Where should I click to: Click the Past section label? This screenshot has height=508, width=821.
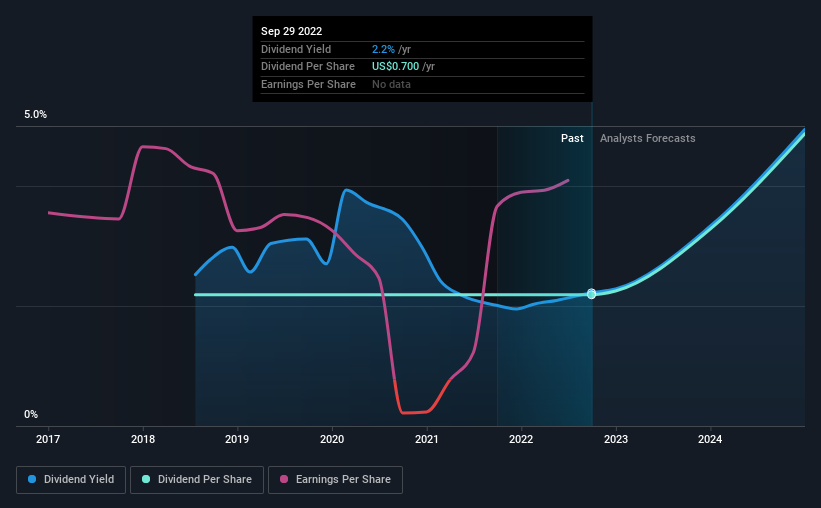[x=572, y=138]
